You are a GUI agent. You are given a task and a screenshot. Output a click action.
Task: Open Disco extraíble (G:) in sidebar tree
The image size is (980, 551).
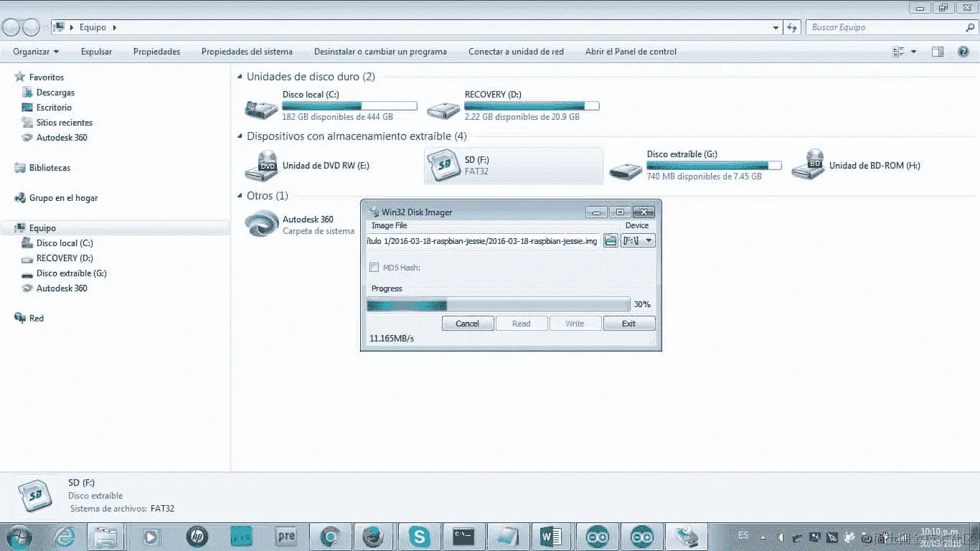click(71, 273)
